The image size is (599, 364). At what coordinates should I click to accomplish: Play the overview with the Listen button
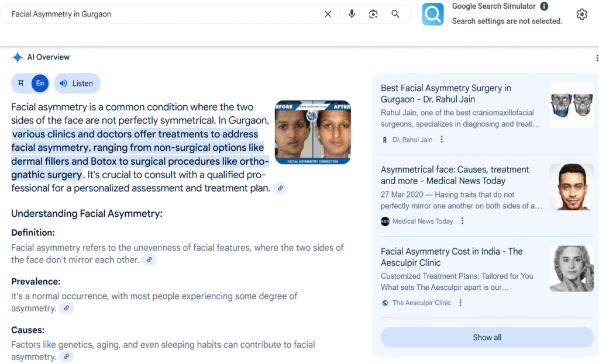(x=77, y=83)
